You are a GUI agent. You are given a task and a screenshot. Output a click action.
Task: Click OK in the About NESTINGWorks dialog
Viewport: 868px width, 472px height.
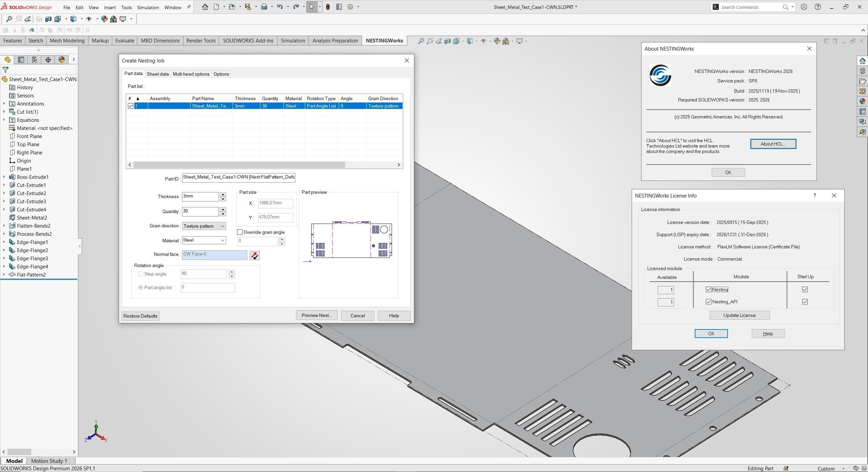coord(728,173)
